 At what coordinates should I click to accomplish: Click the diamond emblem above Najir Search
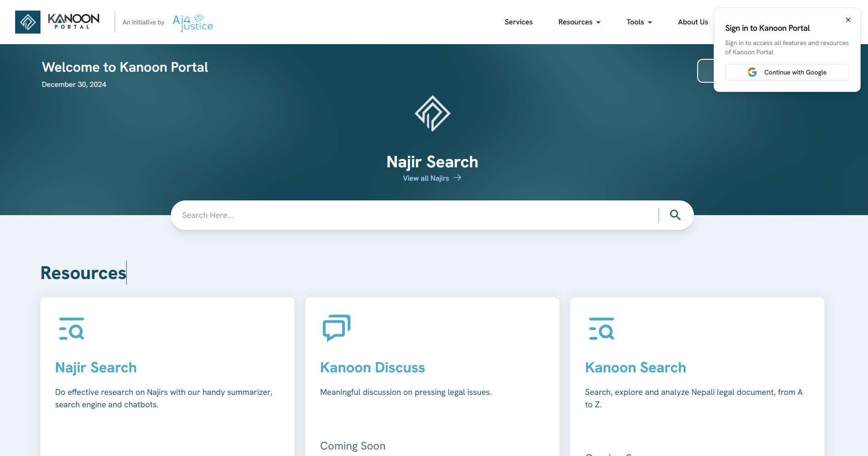432,113
